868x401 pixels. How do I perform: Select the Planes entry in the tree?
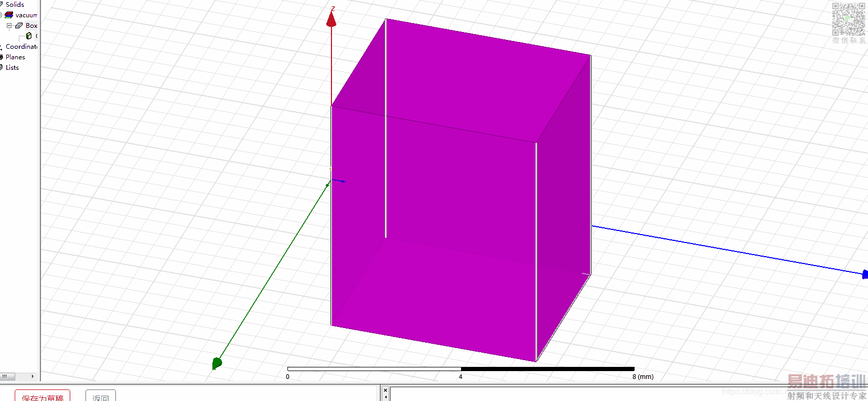pos(15,57)
